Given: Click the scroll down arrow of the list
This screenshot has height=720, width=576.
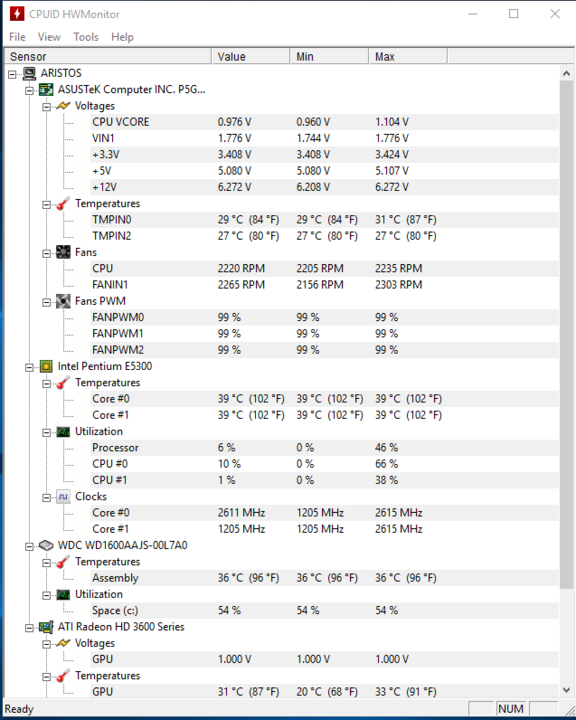Looking at the screenshot, I should tap(566, 690).
